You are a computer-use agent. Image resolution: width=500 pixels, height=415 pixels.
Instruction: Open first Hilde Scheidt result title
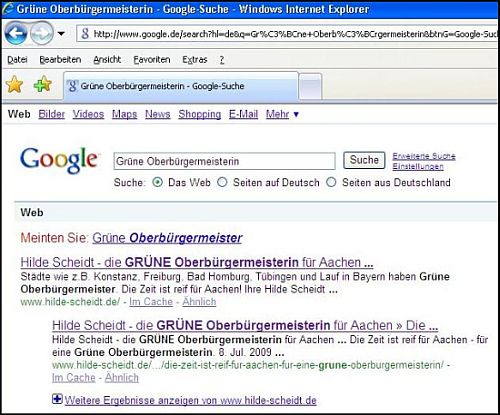tap(197, 262)
